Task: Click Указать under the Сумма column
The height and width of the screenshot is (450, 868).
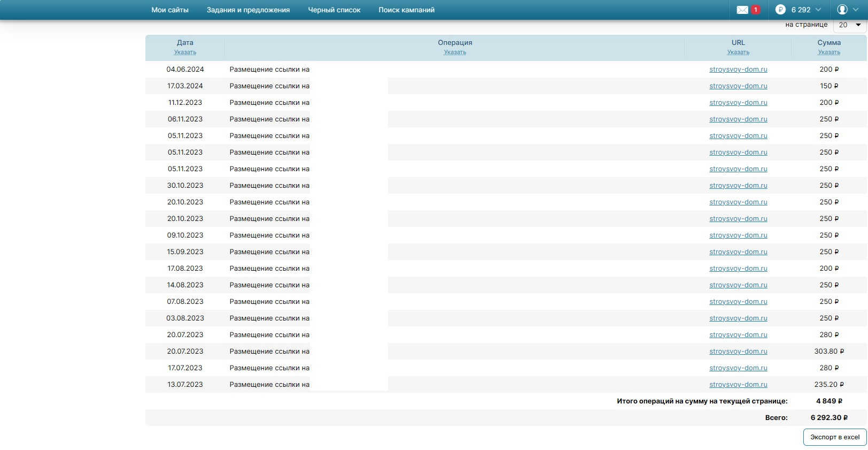Action: point(829,52)
